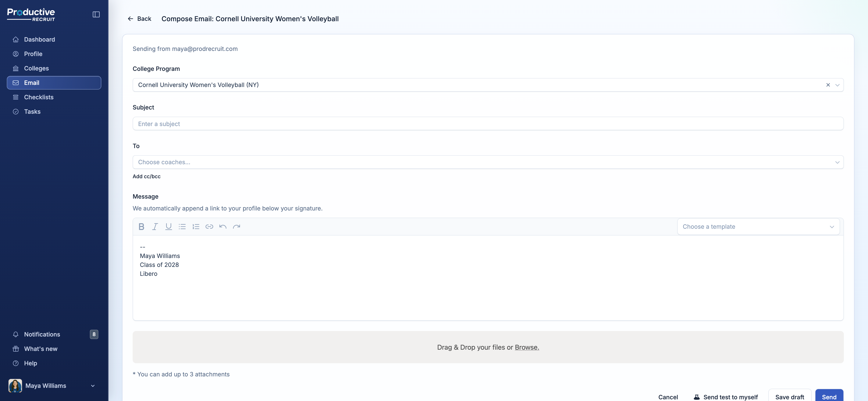Viewport: 868px width, 401px height.
Task: Open Colleges section
Action: 54,69
